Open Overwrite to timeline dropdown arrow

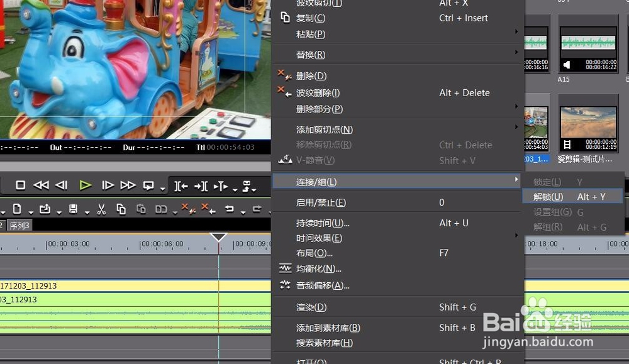[x=254, y=189]
